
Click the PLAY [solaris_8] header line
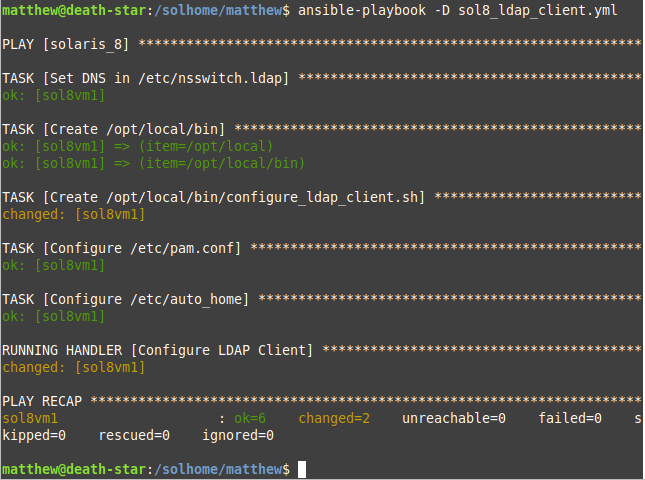pos(67,45)
